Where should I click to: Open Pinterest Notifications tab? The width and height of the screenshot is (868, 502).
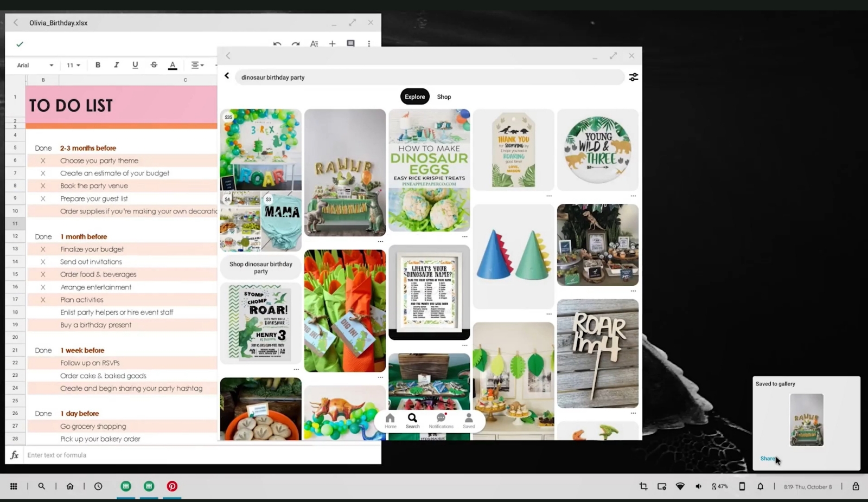click(x=441, y=420)
